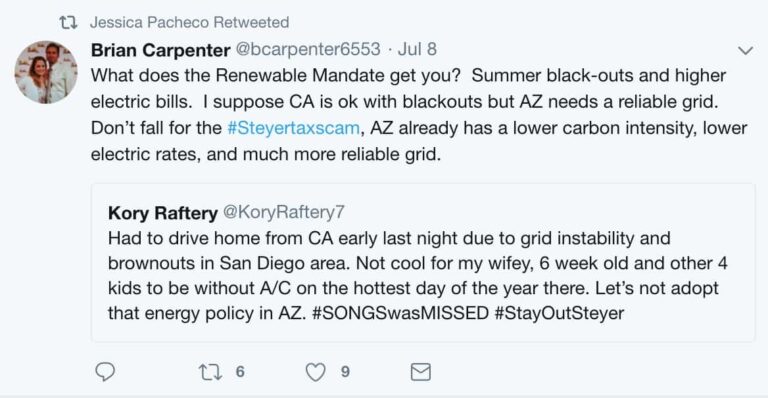Open the tweet options chevron menu
The image size is (768, 398).
coord(745,50)
